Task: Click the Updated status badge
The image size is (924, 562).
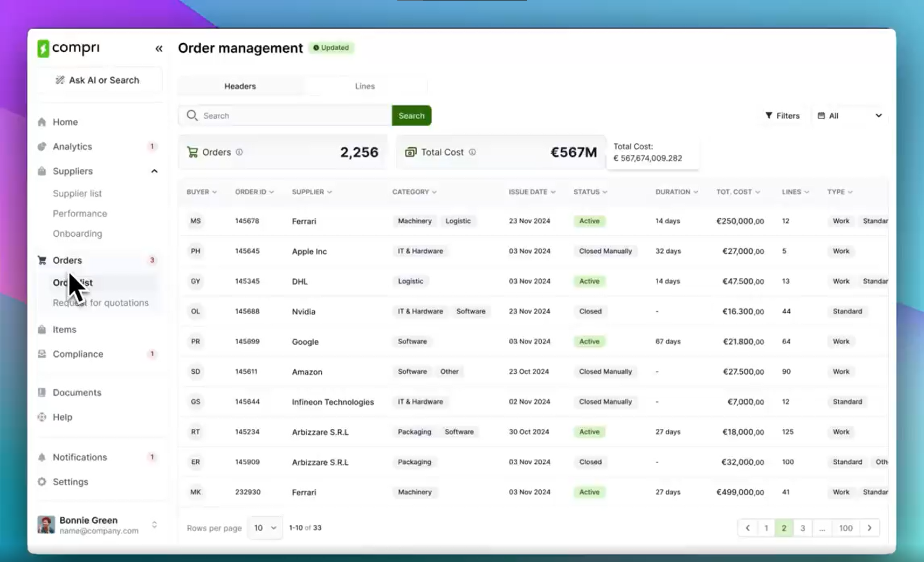Action: [x=331, y=47]
